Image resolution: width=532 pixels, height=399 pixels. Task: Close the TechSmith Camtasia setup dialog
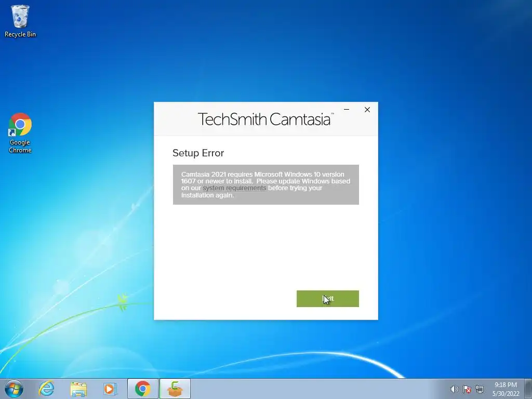click(x=367, y=110)
